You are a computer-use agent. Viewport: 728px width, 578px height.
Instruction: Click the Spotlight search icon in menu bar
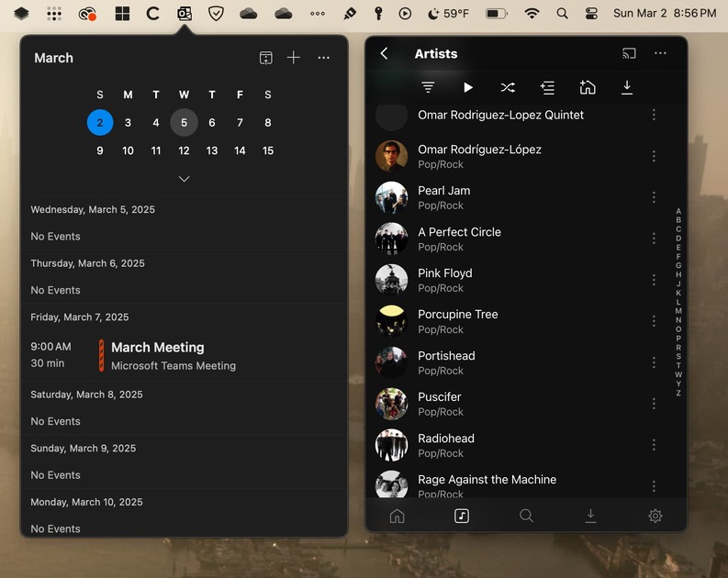coord(562,14)
